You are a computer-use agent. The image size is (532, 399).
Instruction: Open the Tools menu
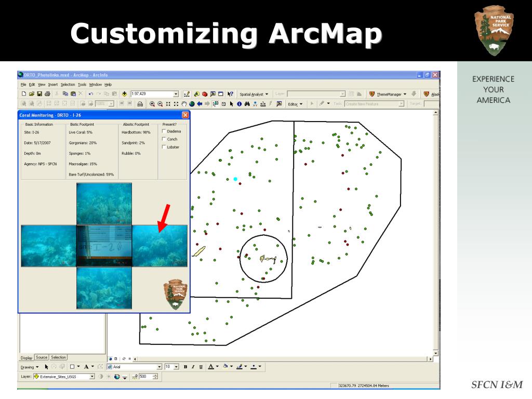[82, 85]
